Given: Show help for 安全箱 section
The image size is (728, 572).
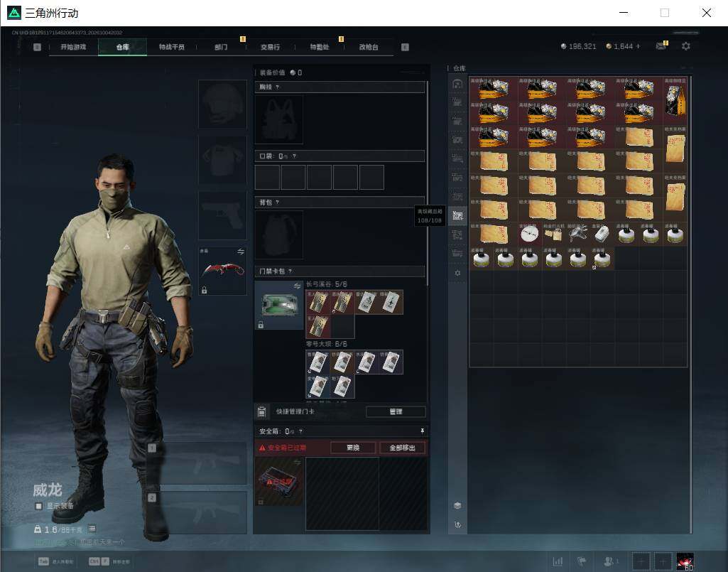Looking at the screenshot, I should click(x=301, y=432).
